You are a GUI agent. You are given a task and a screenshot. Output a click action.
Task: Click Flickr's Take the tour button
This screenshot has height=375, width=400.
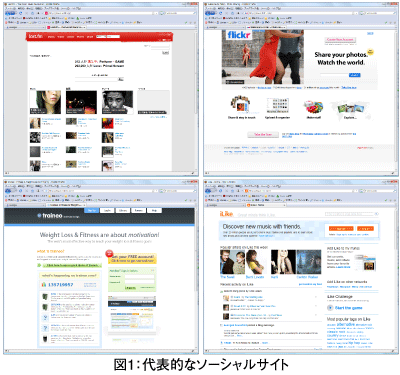pos(263,134)
